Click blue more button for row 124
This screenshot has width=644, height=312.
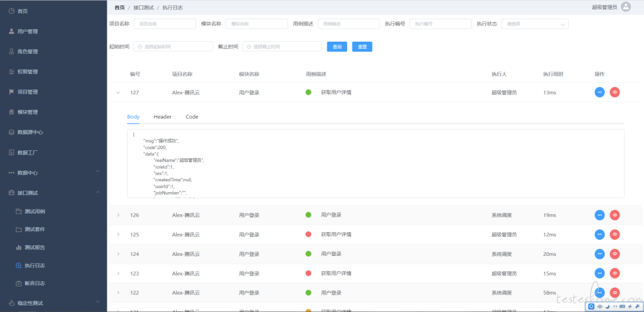[x=600, y=254]
